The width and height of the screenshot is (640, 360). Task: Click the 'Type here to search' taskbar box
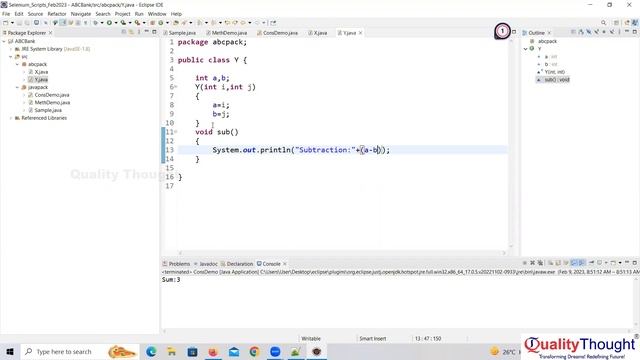80,351
